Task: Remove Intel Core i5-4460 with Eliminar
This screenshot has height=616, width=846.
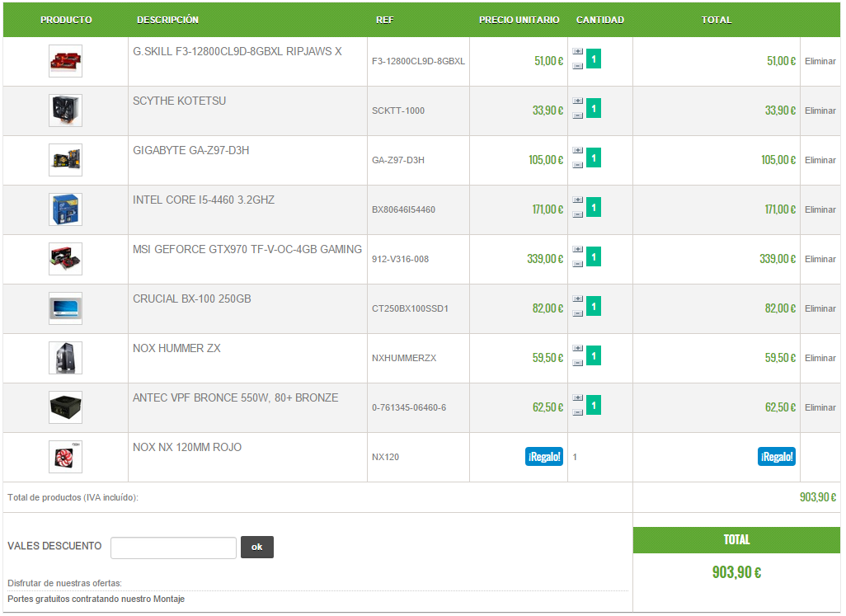Action: 820,209
